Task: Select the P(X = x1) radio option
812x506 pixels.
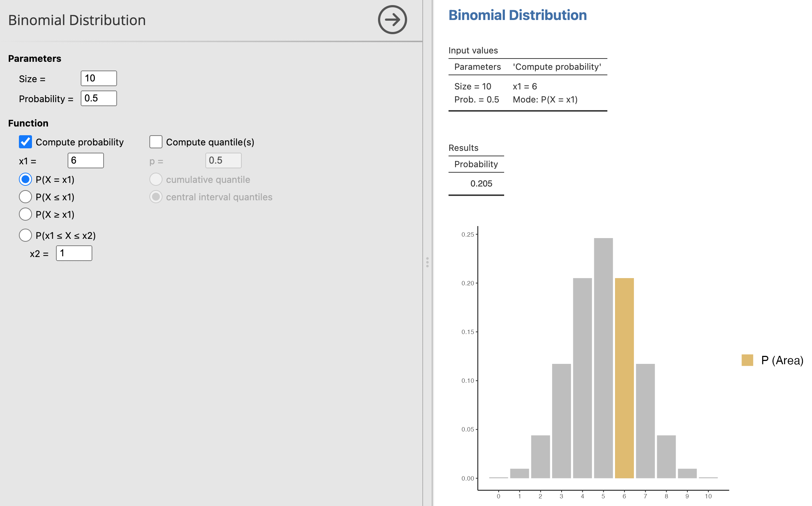Action: [x=25, y=179]
